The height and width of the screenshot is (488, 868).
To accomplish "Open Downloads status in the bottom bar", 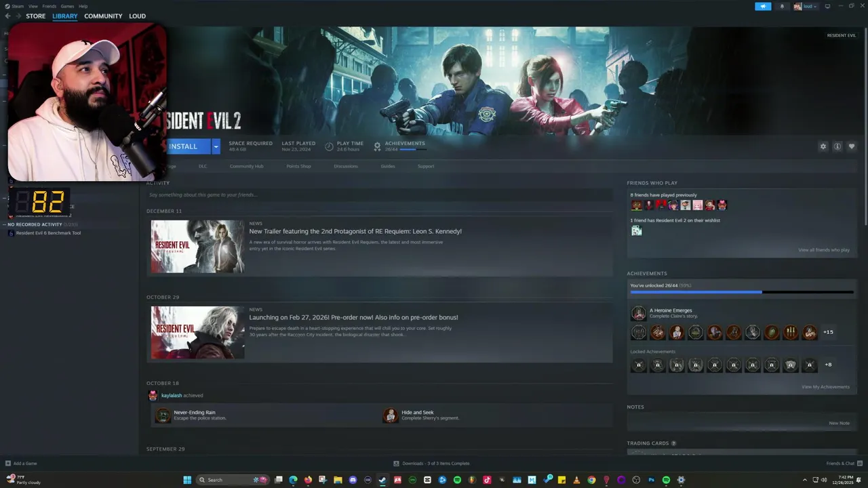I will (431, 464).
